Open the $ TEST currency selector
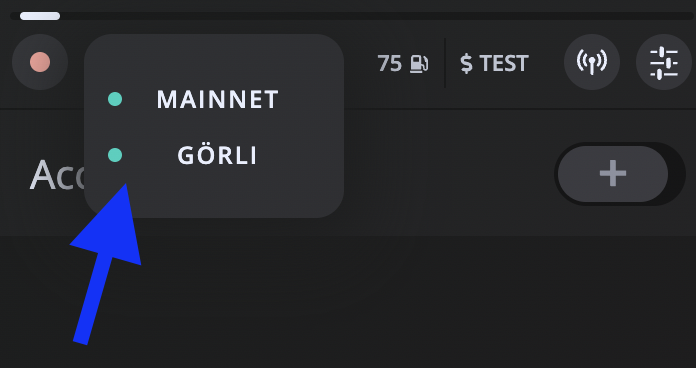696x368 pixels. 494,63
